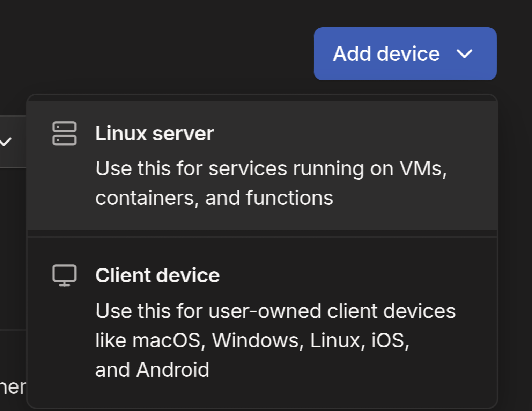Collapse the Add device dropdown chevron
Image resolution: width=532 pixels, height=411 pixels.
464,54
